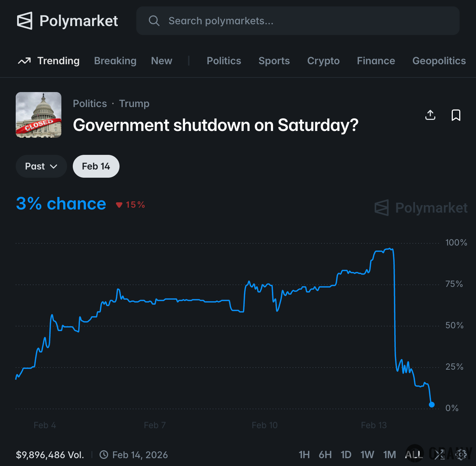Enable the 1W chart view
The image size is (476, 466).
click(x=367, y=455)
